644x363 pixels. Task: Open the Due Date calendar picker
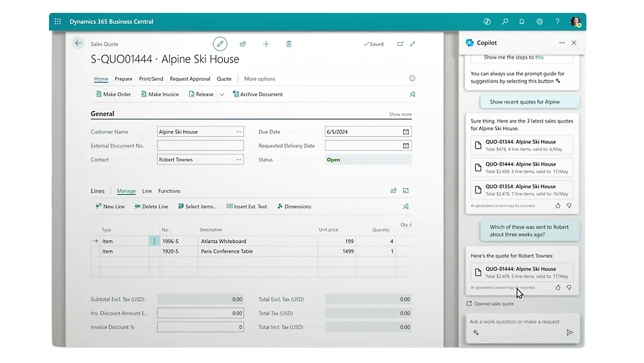(406, 132)
